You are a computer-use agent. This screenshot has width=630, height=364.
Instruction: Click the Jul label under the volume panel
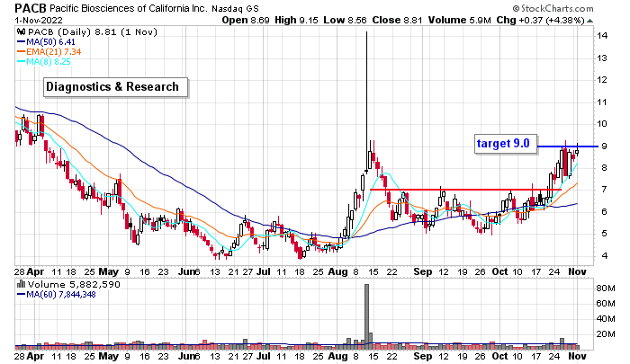264,356
